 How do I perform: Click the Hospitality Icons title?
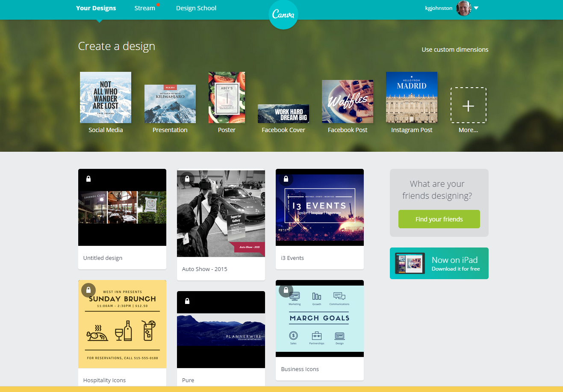(104, 380)
